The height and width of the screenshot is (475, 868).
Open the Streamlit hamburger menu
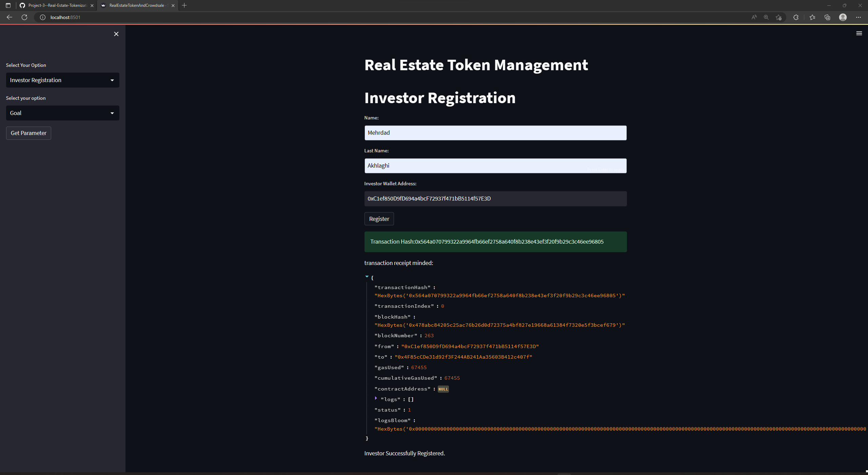[859, 33]
